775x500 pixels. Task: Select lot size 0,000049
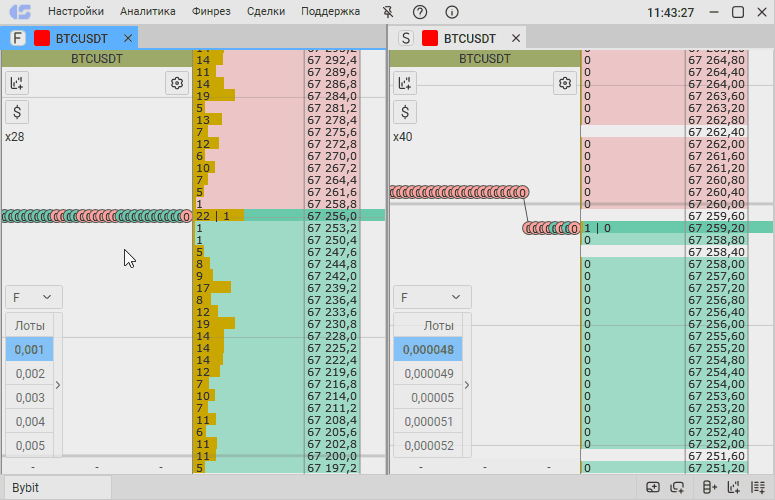point(428,374)
